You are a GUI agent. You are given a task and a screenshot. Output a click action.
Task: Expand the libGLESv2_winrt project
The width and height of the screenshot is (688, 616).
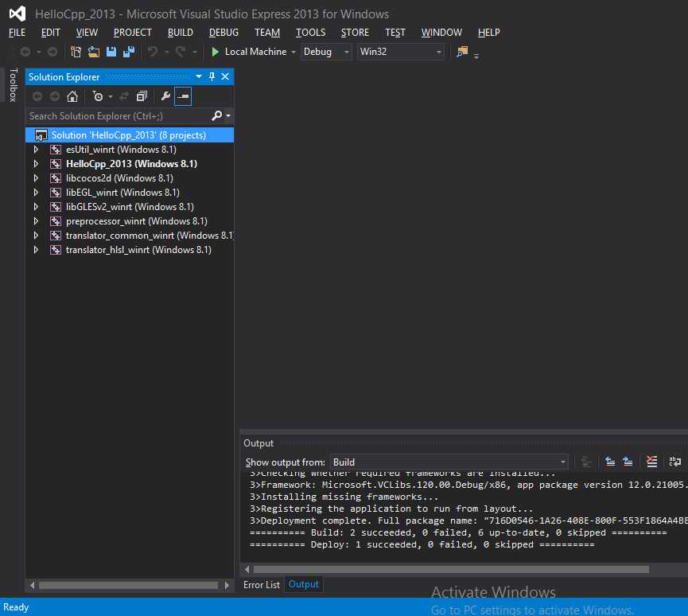click(36, 206)
